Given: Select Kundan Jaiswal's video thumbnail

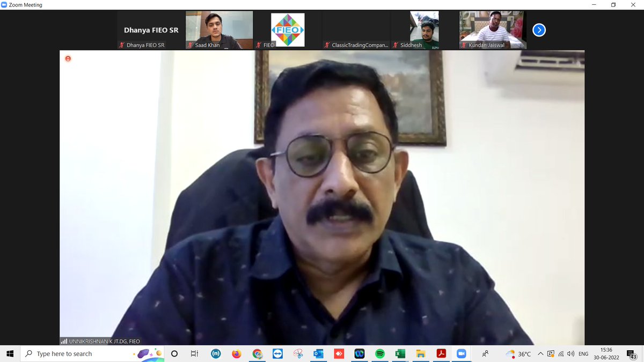Looking at the screenshot, I should (493, 30).
